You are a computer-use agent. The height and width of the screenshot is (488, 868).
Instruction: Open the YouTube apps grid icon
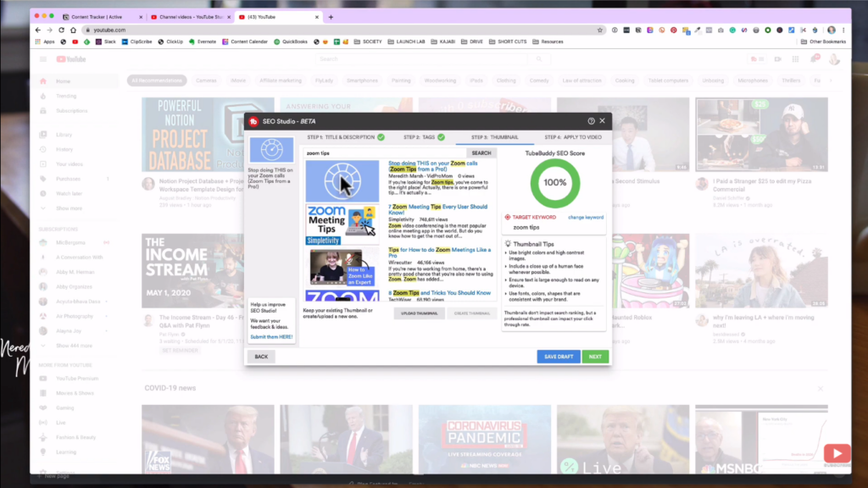coord(795,59)
